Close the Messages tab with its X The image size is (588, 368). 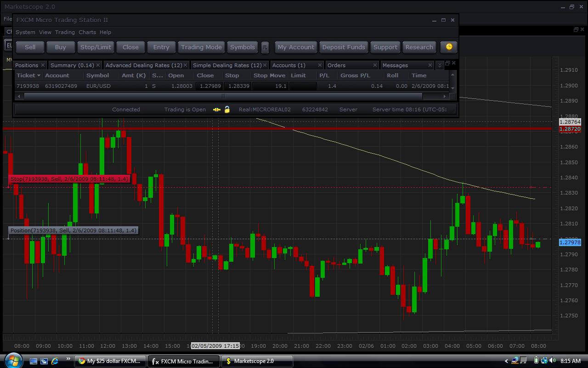point(430,65)
